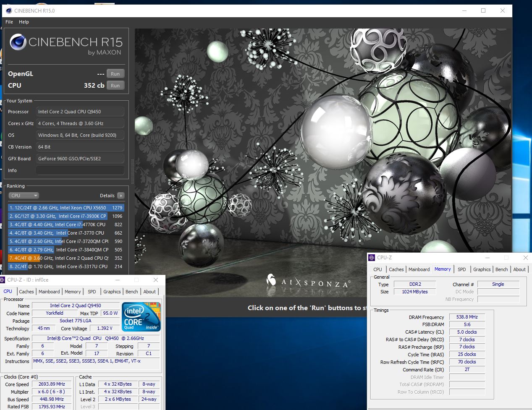Click the Intel Core 2 Quad badge
The height and width of the screenshot is (410, 532).
pyautogui.click(x=142, y=316)
